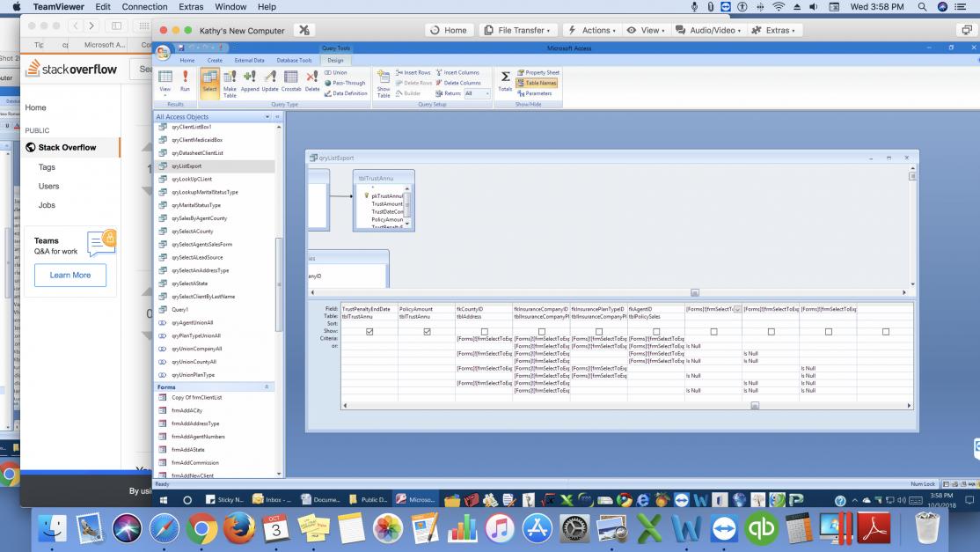This screenshot has width=980, height=552.
Task: Check Show box for last empty column
Action: click(886, 331)
